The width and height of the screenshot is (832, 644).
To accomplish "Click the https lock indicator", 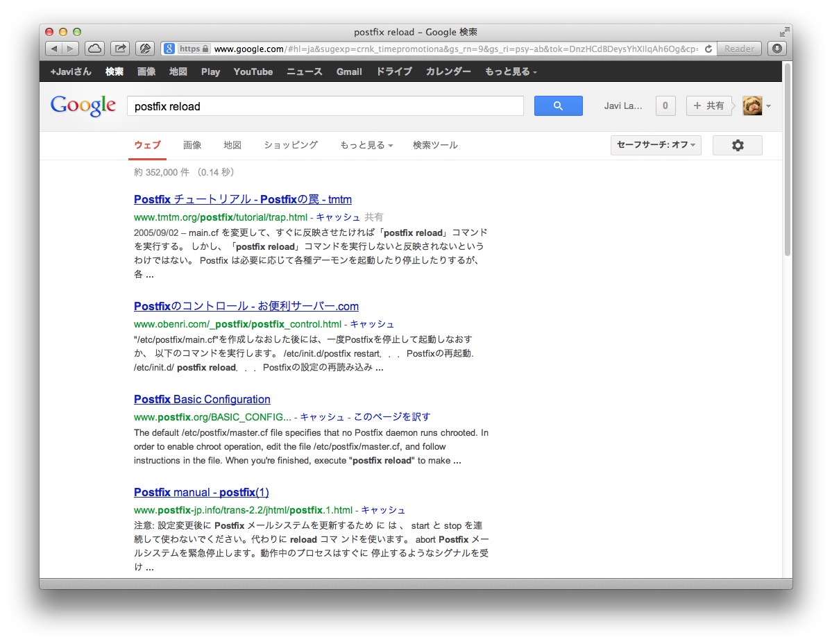I will [x=194, y=49].
